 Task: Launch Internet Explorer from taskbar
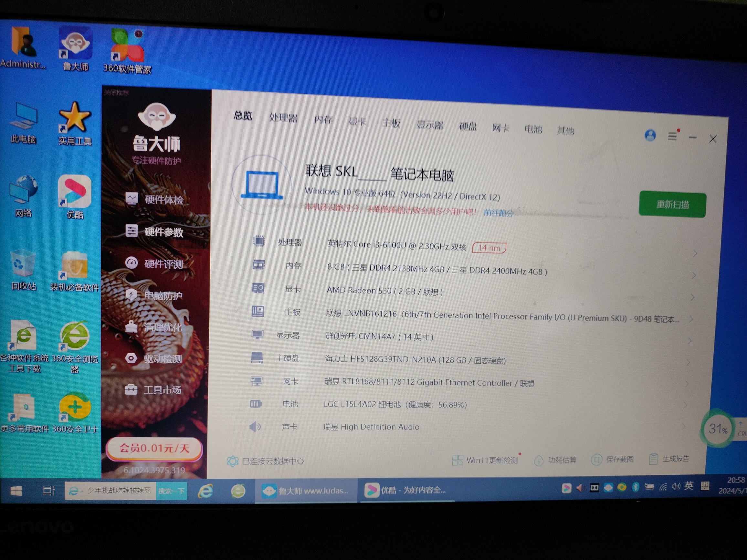point(205,491)
